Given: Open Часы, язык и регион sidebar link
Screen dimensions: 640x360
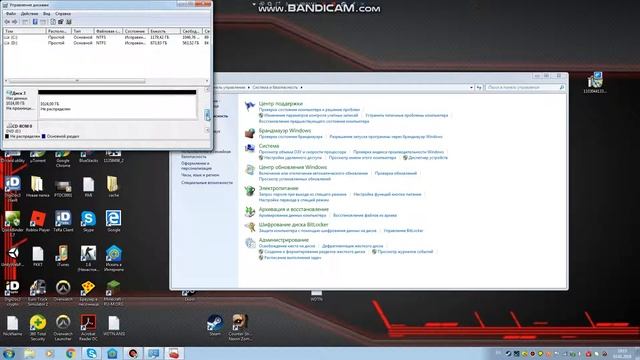Looking at the screenshot, I should [x=200, y=175].
